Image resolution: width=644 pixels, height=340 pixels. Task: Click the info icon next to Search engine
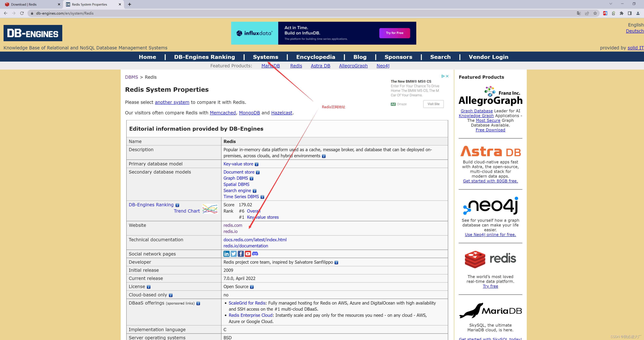[255, 191]
